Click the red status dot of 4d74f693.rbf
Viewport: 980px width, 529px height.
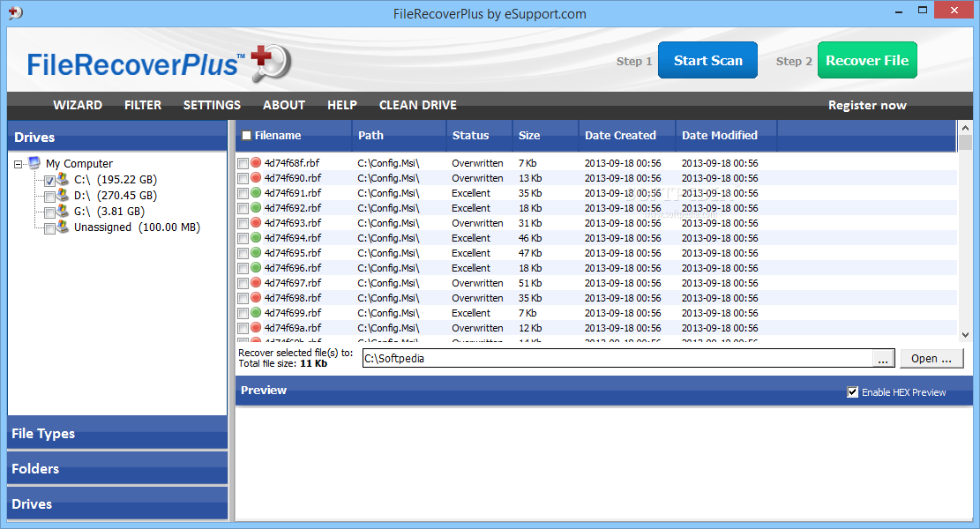pyautogui.click(x=256, y=222)
